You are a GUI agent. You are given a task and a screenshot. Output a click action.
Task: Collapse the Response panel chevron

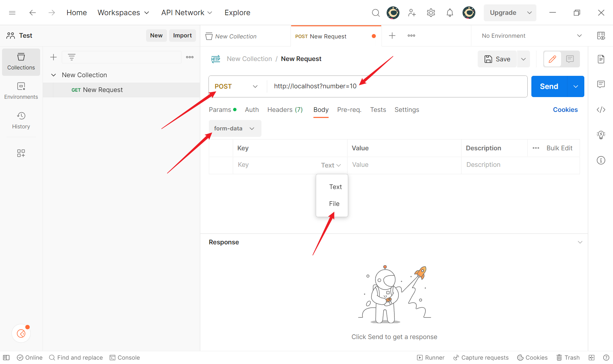click(x=580, y=242)
